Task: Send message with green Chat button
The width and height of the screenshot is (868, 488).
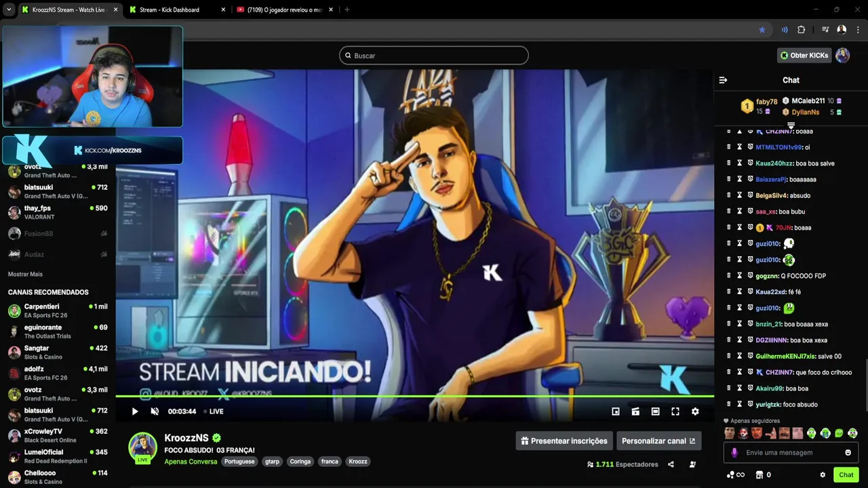Action: [846, 475]
